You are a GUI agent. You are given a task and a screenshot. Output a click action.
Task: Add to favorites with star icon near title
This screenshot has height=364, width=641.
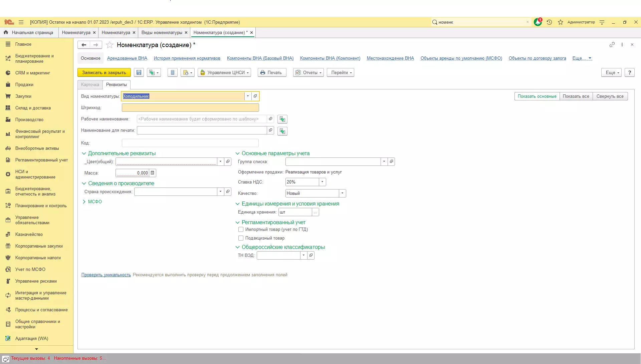[110, 45]
